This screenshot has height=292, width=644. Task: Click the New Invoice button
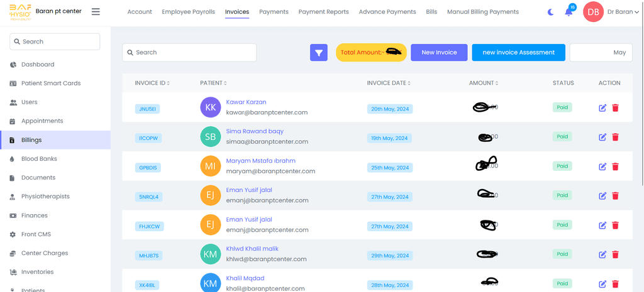click(x=439, y=53)
